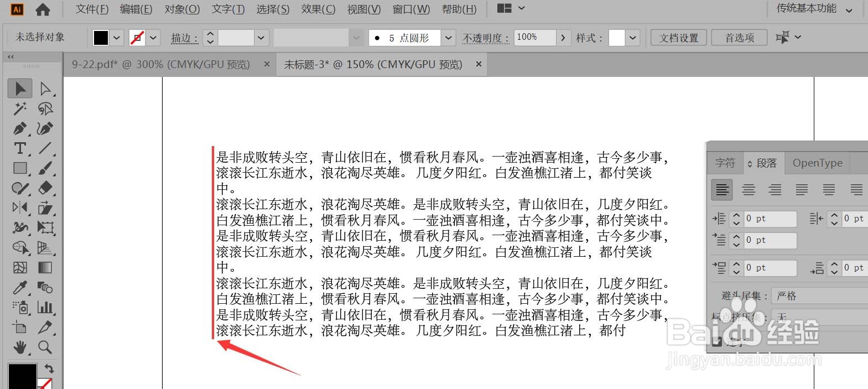The width and height of the screenshot is (868, 389).
Task: Pick the Reflect tool
Action: [20, 208]
